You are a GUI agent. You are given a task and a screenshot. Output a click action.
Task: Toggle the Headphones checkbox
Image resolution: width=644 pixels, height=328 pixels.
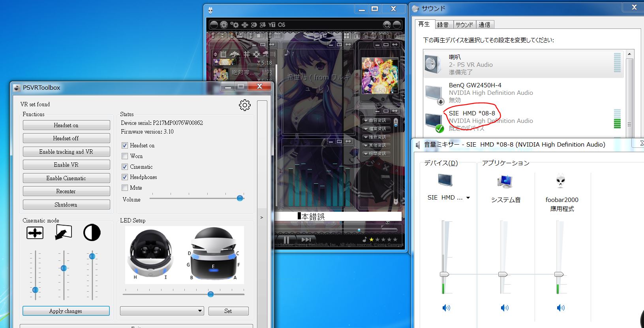point(125,177)
